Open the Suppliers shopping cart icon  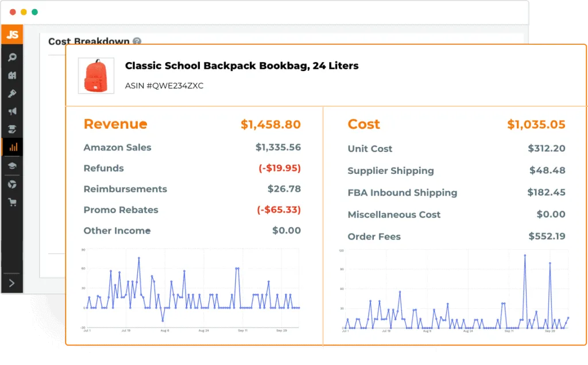(12, 202)
